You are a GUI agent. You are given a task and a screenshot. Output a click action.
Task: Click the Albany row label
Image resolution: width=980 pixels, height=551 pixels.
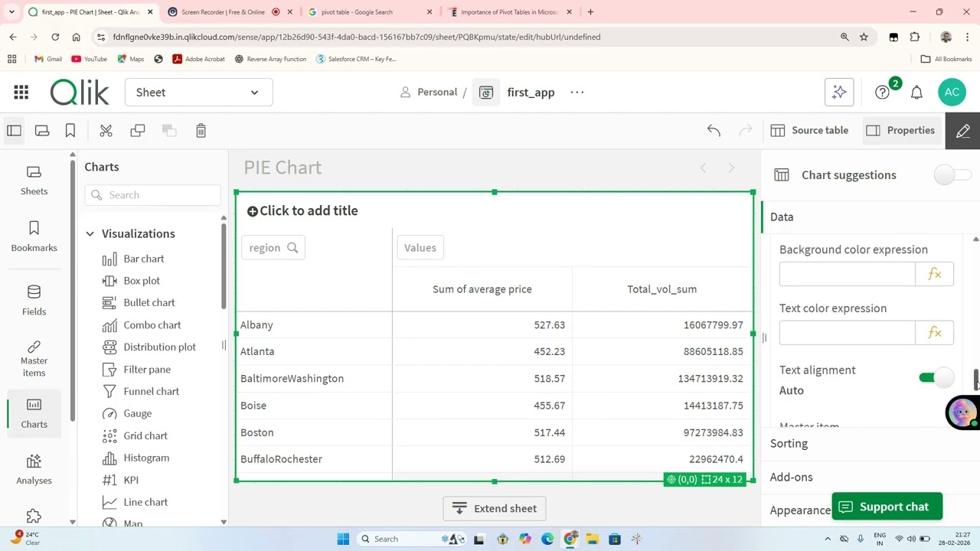(x=256, y=325)
